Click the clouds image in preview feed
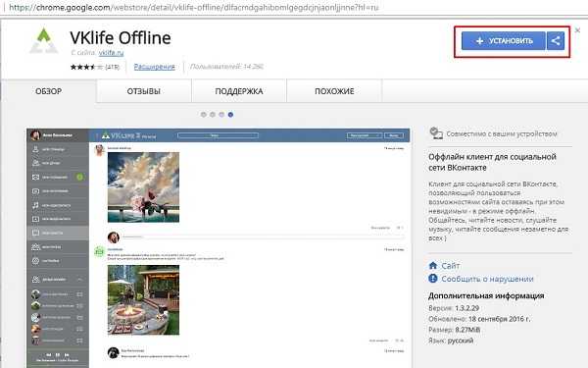588x368 pixels. pyautogui.click(x=143, y=187)
